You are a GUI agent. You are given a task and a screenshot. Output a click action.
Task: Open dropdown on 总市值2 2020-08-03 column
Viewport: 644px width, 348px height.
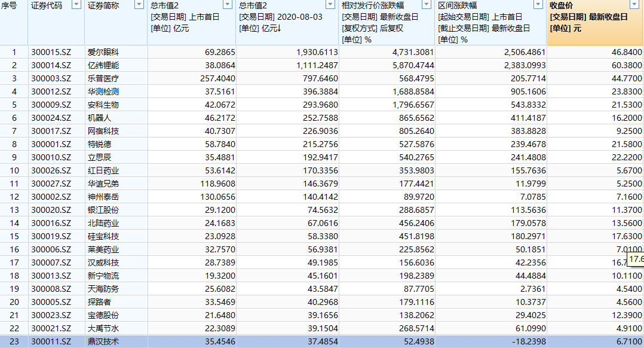click(330, 5)
